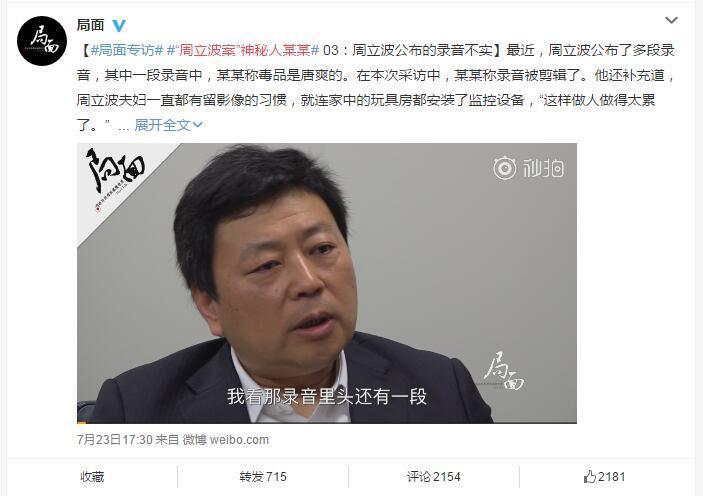
Task: Play the interview video thumbnail
Action: coord(326,283)
